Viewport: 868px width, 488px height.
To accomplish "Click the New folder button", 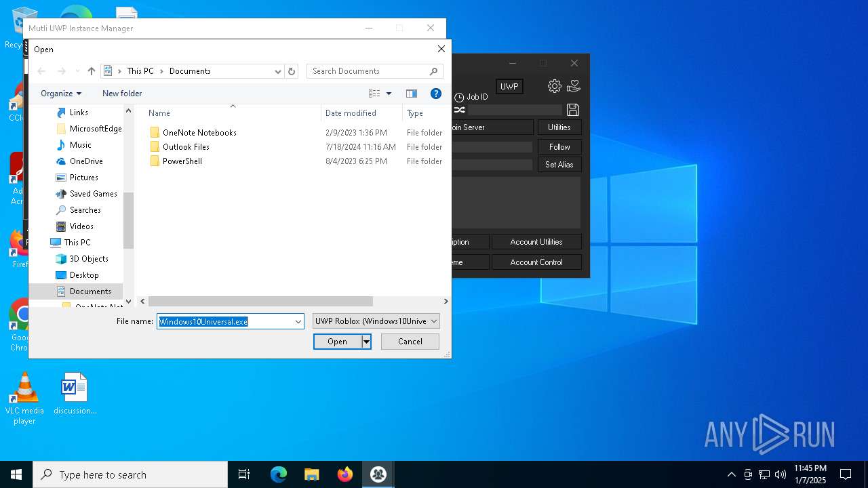I will 122,94.
